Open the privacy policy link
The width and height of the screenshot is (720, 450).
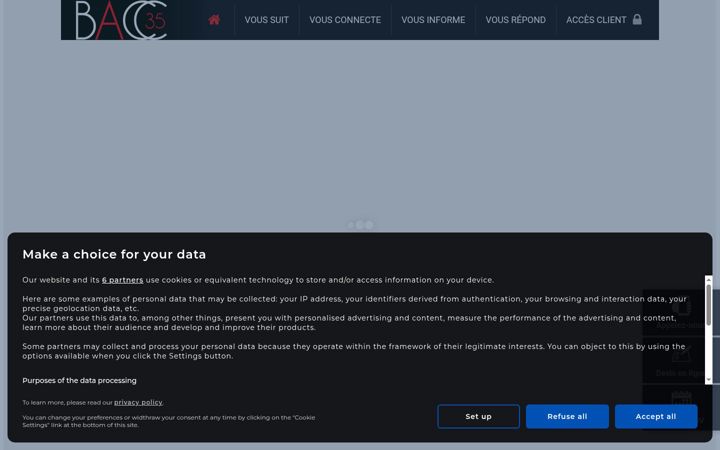point(138,403)
